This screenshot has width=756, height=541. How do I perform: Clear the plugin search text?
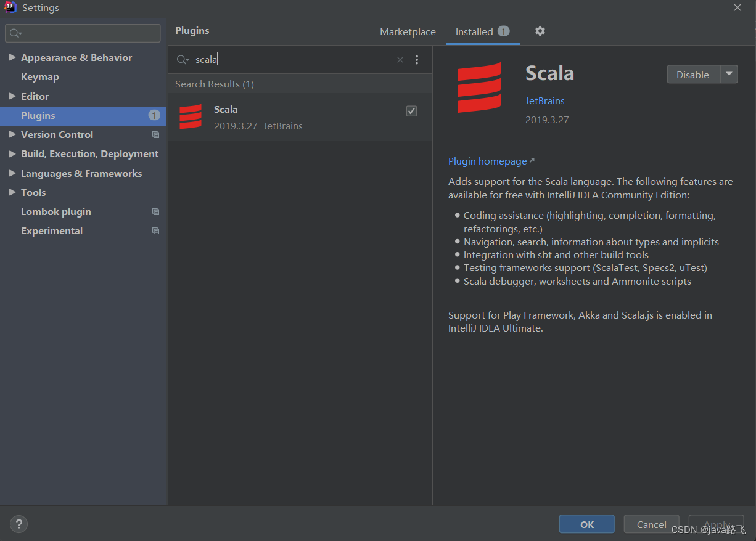click(400, 60)
